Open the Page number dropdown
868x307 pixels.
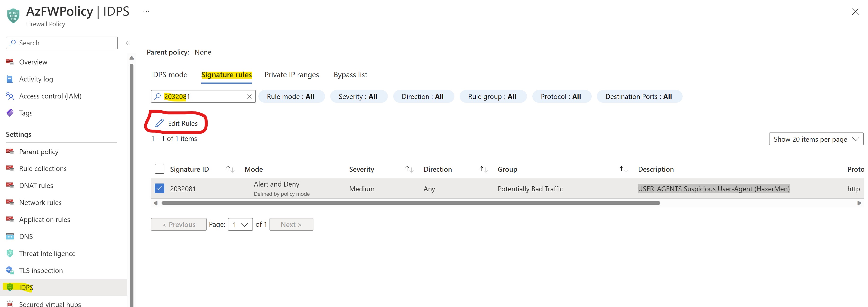pos(240,224)
